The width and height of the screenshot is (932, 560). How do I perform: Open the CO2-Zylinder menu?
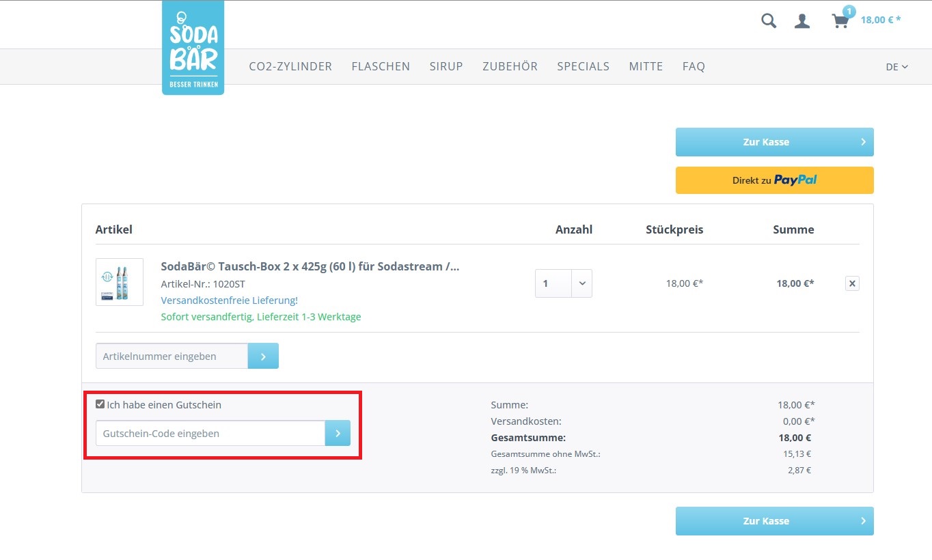[x=290, y=66]
